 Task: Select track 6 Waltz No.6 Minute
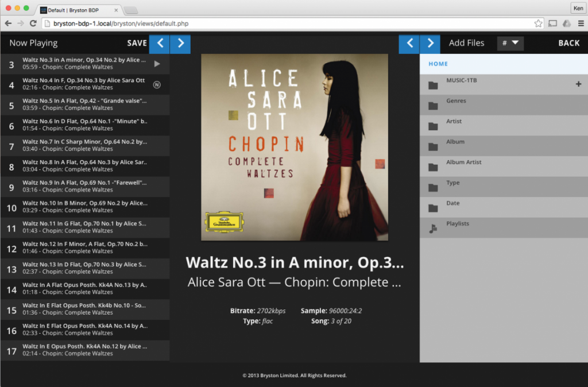[85, 125]
